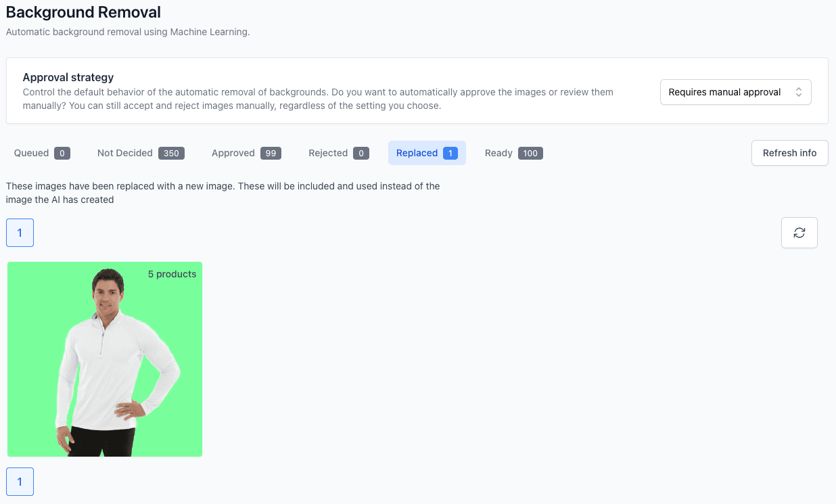Click the blue 1 badge on Replaced
This screenshot has height=504, width=836.
click(x=450, y=154)
